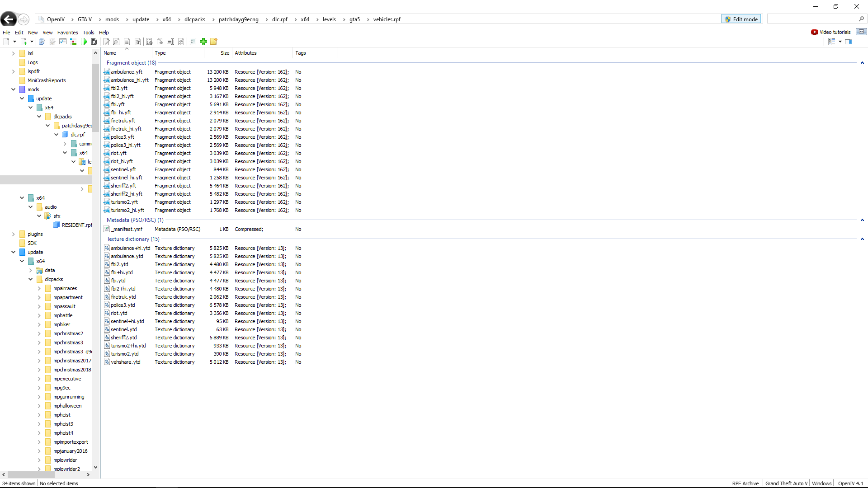The height and width of the screenshot is (488, 868).
Task: Click the search magnifier in the search box
Action: pos(861,19)
